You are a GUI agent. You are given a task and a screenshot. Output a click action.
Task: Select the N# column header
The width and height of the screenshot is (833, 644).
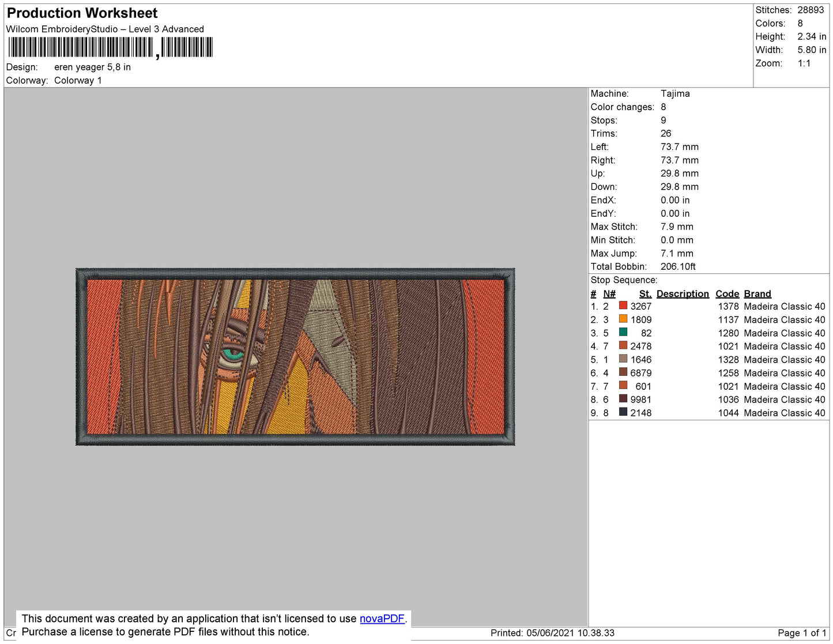pos(609,293)
